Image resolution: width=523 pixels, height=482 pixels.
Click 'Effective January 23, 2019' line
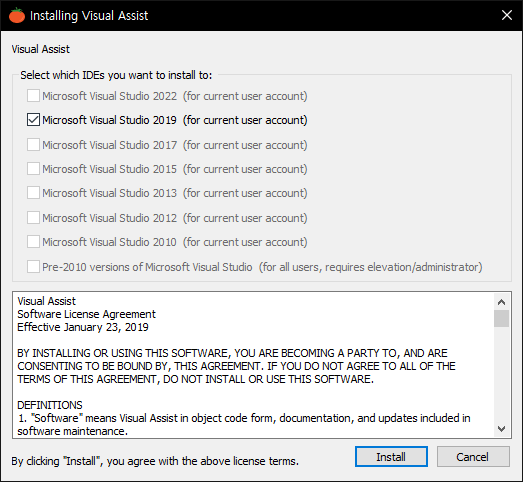pyautogui.click(x=83, y=327)
